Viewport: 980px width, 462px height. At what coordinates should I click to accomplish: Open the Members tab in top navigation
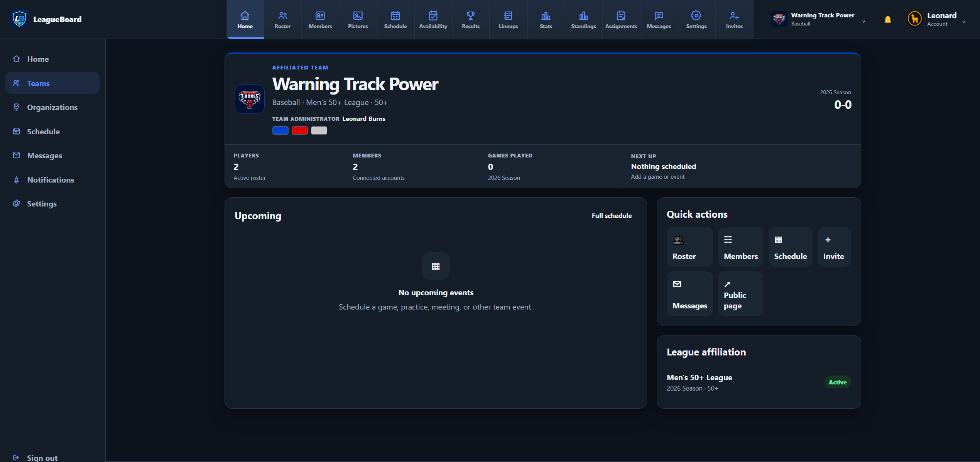click(320, 19)
